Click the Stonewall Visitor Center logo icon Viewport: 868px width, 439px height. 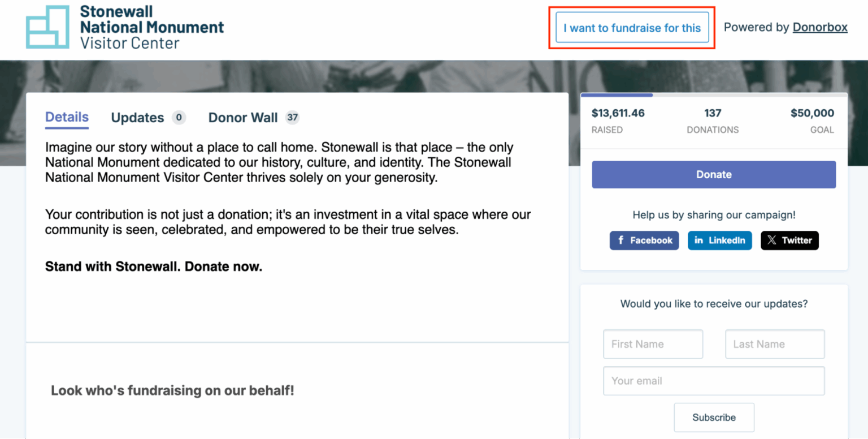tap(47, 27)
